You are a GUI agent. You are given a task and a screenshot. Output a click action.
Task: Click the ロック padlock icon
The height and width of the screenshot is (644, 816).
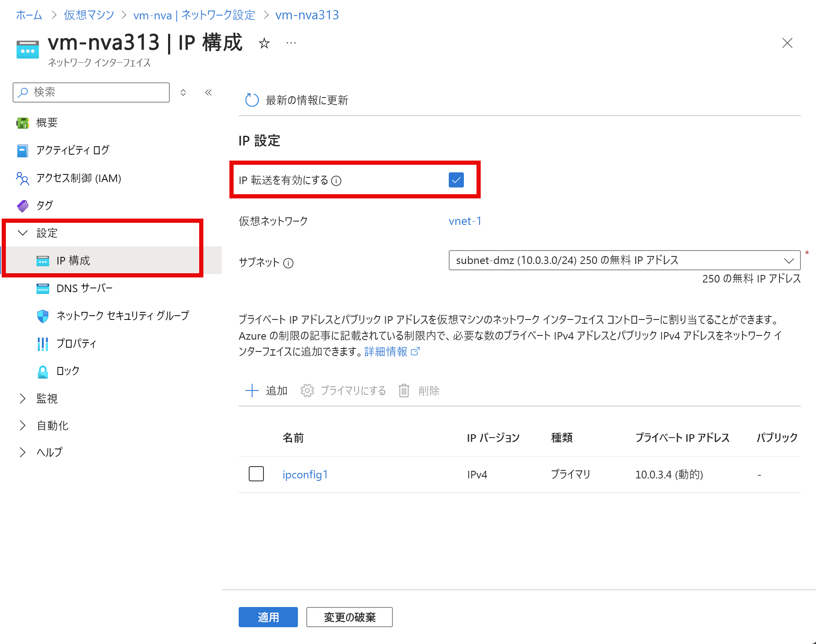coord(43,371)
